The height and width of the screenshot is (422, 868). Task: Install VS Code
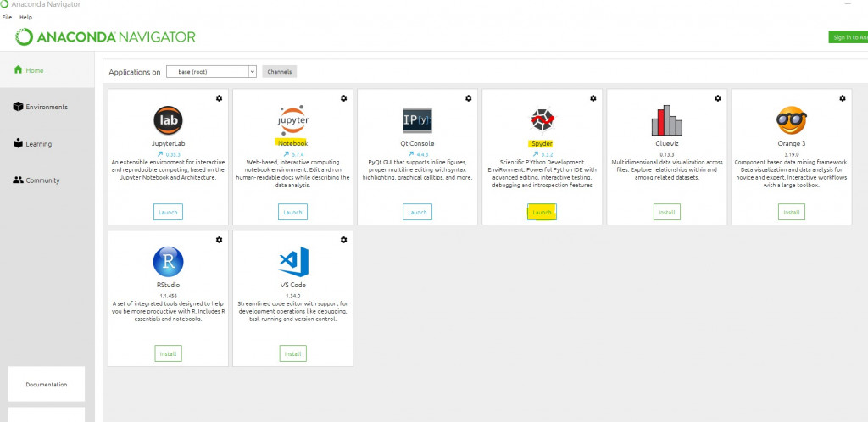click(x=292, y=353)
